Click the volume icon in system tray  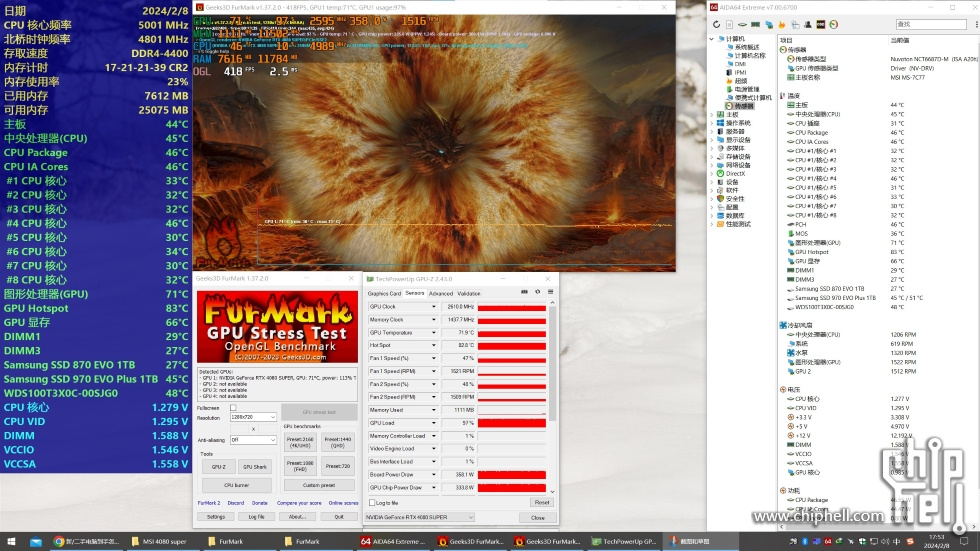tap(884, 542)
